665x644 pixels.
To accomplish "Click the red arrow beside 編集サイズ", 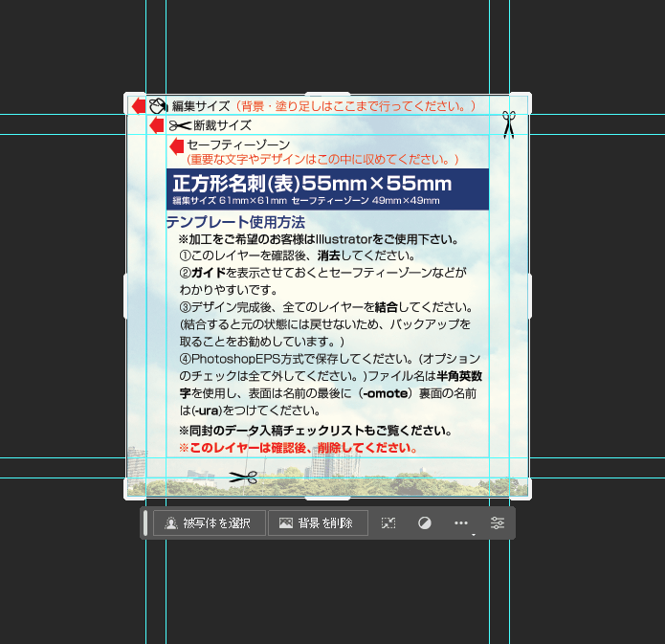I will pyautogui.click(x=138, y=105).
